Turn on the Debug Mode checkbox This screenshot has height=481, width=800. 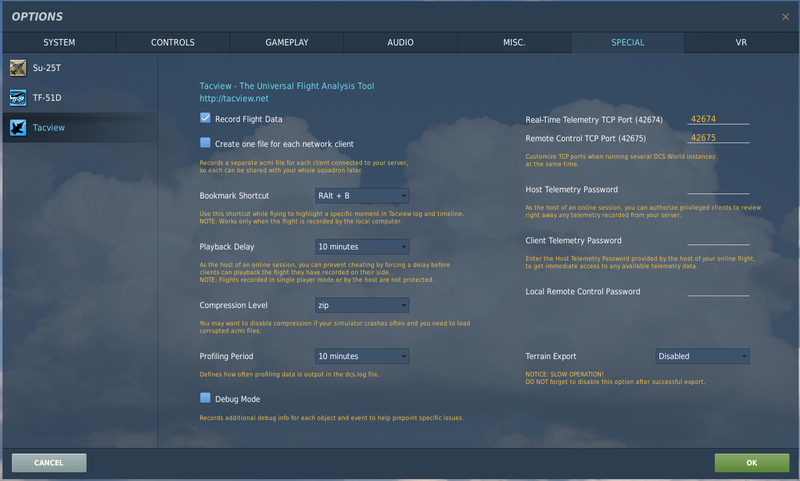(x=205, y=398)
